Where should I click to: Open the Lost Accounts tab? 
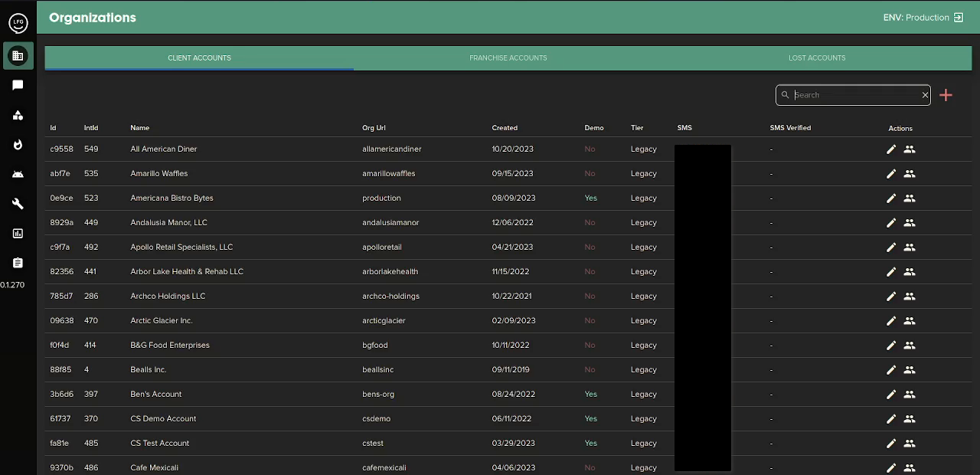[817, 57]
